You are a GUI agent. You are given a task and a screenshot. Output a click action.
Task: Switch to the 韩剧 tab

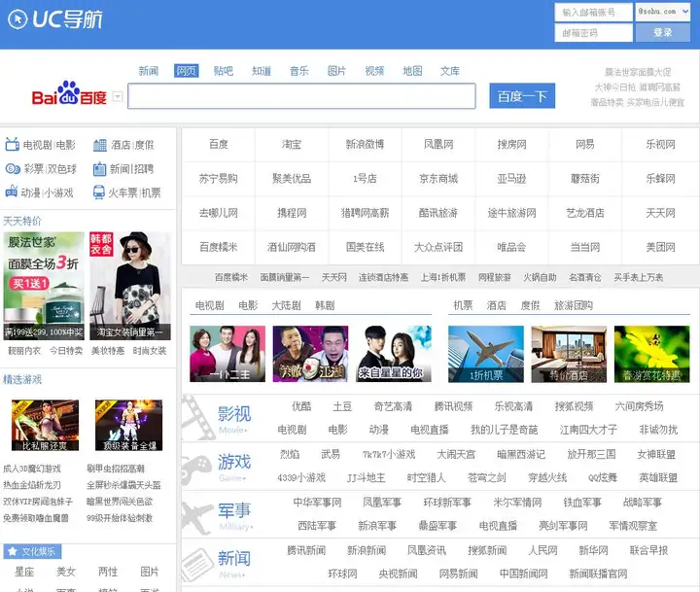(325, 305)
